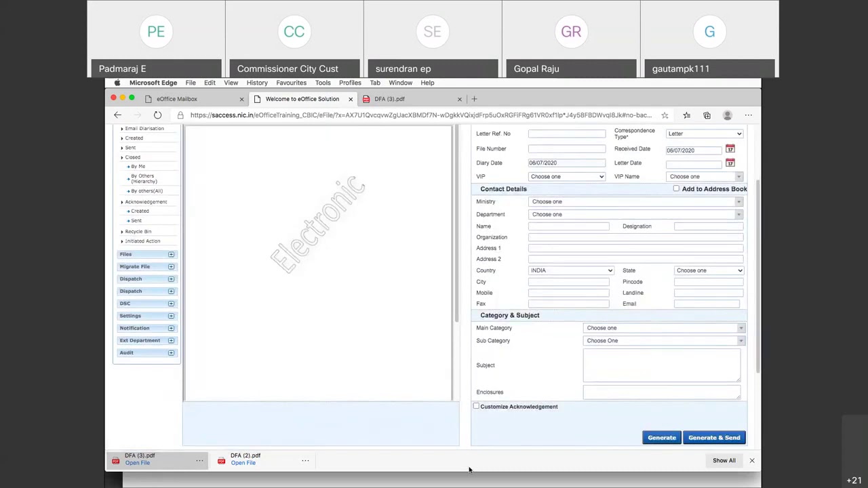Viewport: 868px width, 488px height.
Task: Open the State dropdown
Action: click(x=709, y=270)
